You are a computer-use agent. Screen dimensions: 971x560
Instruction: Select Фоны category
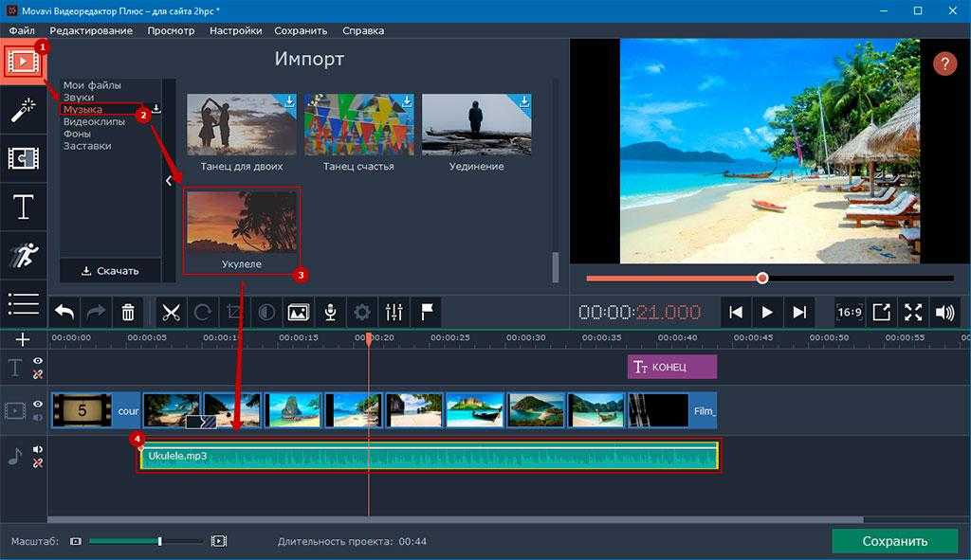pyautogui.click(x=78, y=134)
